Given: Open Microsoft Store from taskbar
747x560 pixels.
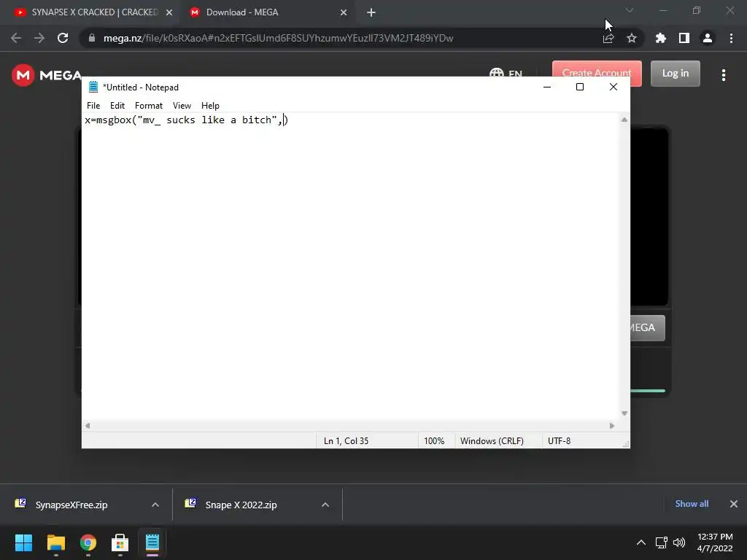Looking at the screenshot, I should tap(120, 542).
